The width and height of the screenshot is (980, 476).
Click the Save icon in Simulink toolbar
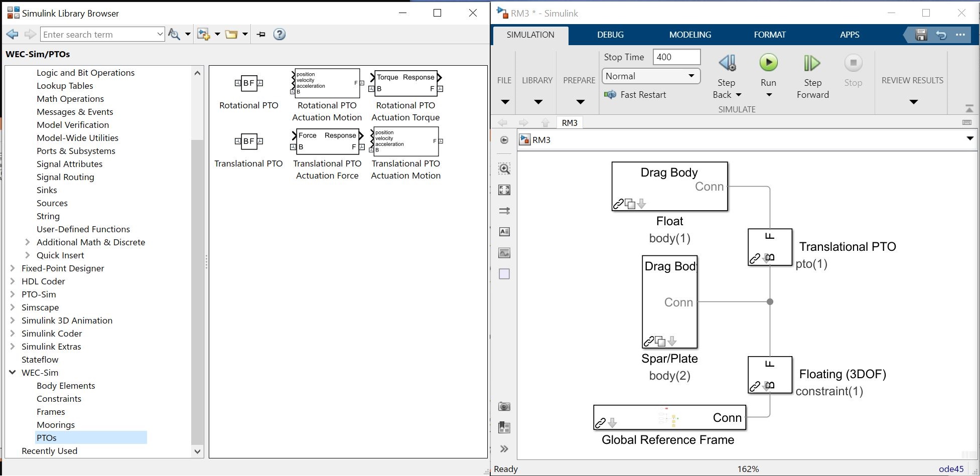tap(921, 35)
